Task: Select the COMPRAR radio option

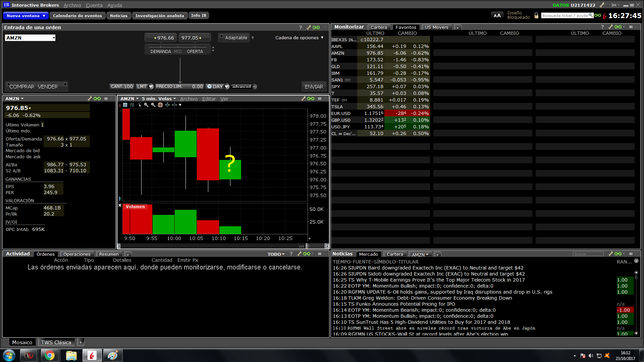Action: (x=8, y=84)
